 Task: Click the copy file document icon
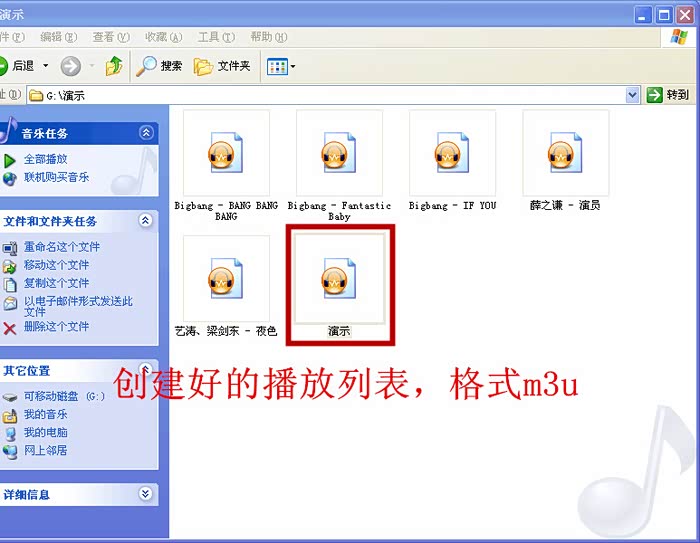coord(10,285)
